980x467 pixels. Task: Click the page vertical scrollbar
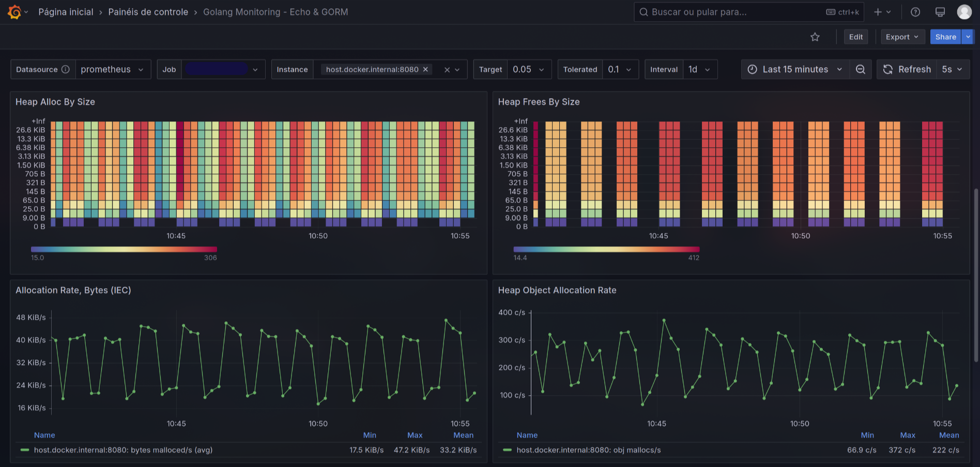pyautogui.click(x=976, y=275)
